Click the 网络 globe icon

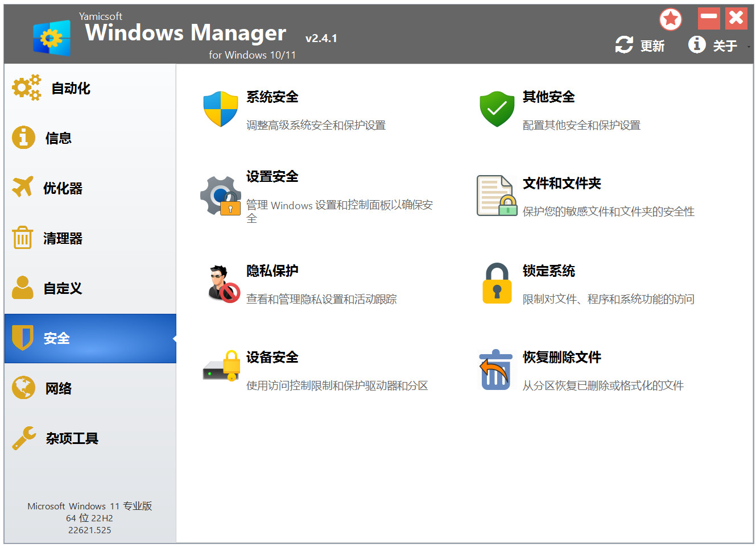tap(23, 388)
